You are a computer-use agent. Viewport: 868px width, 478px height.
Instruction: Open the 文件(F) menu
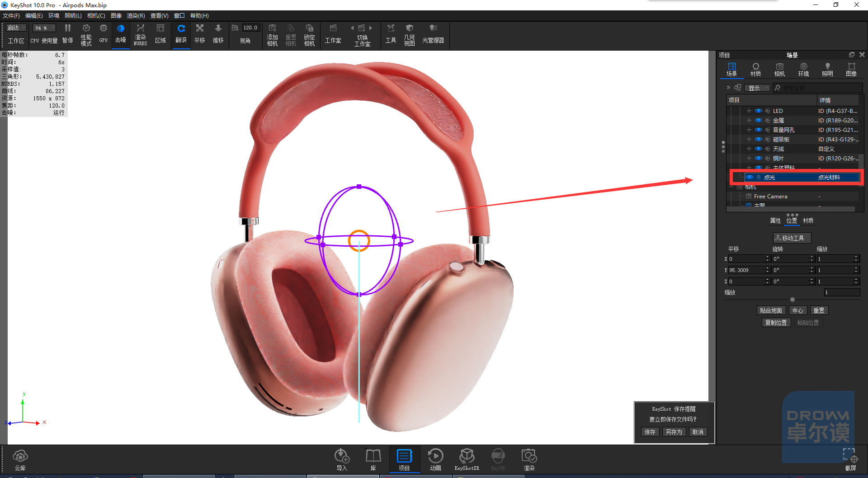11,16
